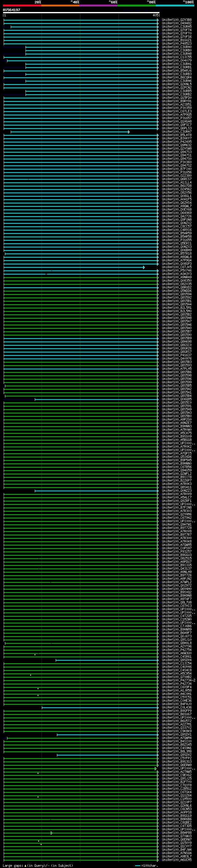Select hit label UniRef100_Q8RUD2
The height and width of the screenshot is (868, 197).
[177, 287]
